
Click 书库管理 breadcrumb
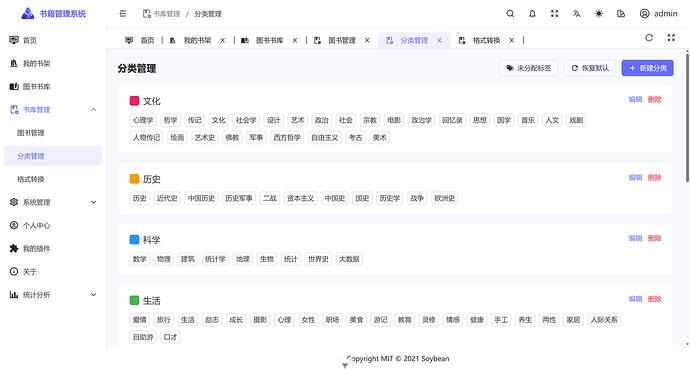pyautogui.click(x=161, y=14)
